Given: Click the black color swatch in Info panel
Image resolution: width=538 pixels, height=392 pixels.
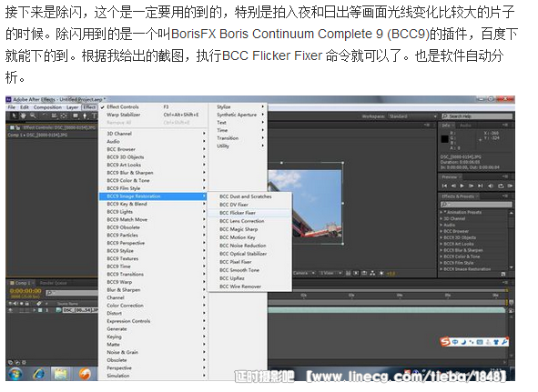Looking at the screenshot, I should [444, 138].
